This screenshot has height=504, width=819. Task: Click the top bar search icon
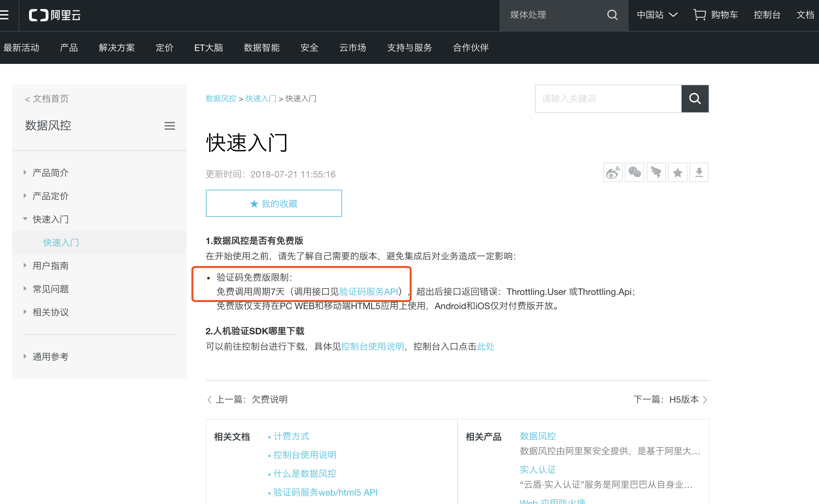click(x=612, y=15)
